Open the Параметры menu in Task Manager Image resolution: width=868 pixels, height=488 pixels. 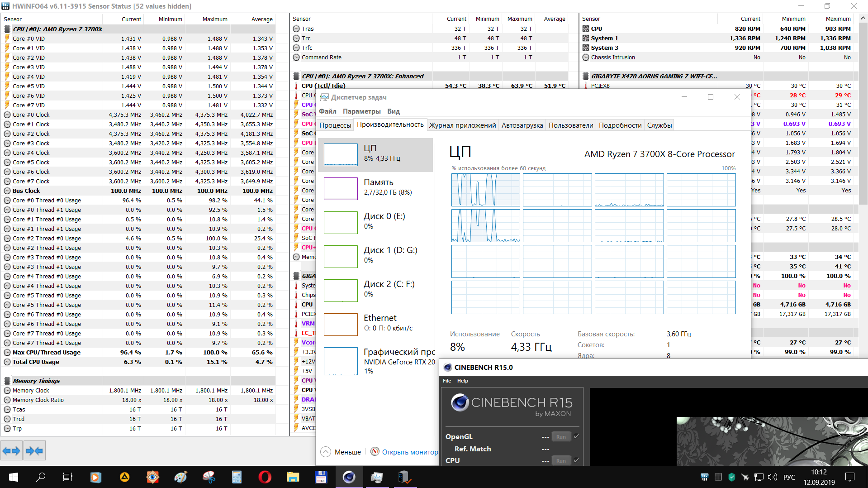pyautogui.click(x=361, y=111)
